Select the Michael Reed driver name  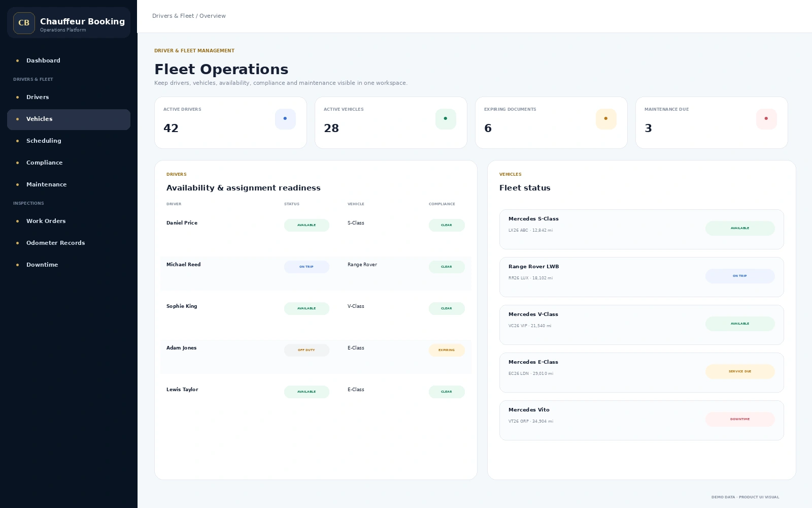point(183,265)
